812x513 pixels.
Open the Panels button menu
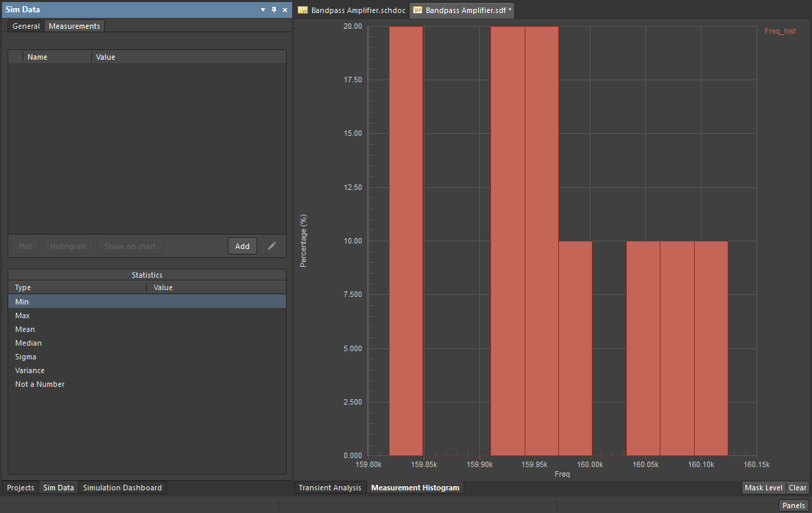pos(793,505)
